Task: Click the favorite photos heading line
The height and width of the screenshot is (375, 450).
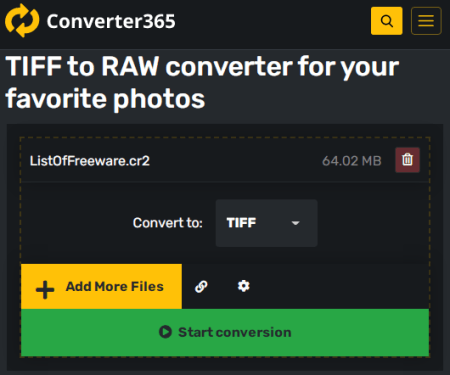Action: point(105,99)
